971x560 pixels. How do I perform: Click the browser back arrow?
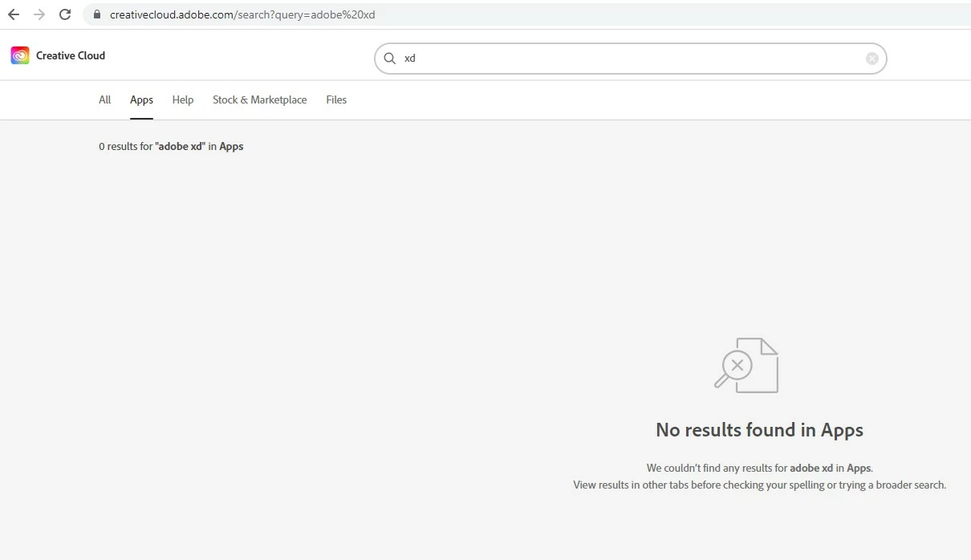[14, 14]
